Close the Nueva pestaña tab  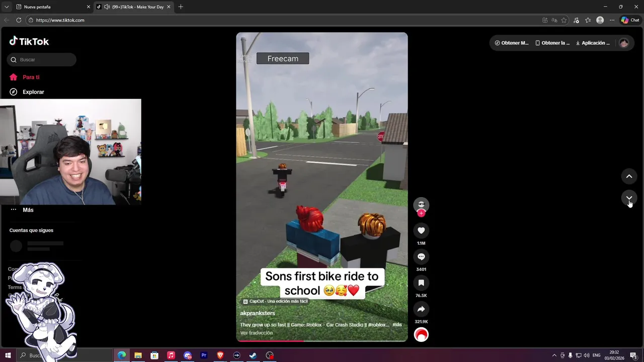coord(89,7)
